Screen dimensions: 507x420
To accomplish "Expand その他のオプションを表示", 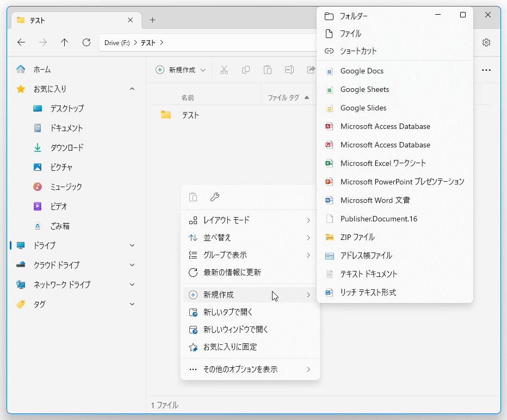I will pos(250,369).
